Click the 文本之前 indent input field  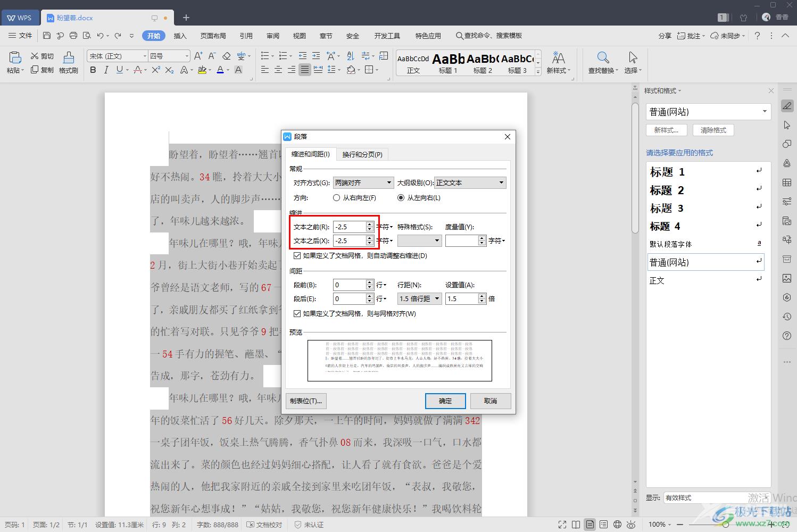coord(350,227)
